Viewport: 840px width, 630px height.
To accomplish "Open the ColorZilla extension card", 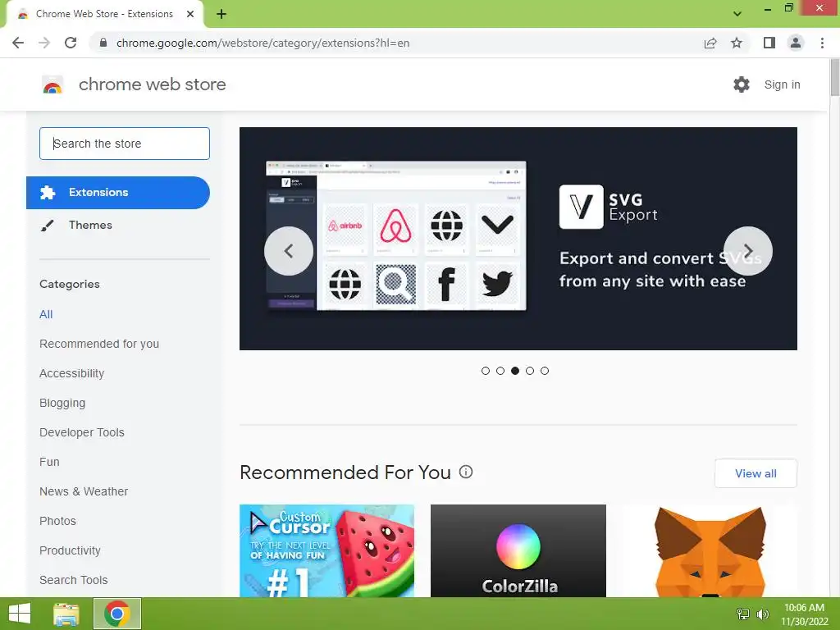I will (x=518, y=550).
